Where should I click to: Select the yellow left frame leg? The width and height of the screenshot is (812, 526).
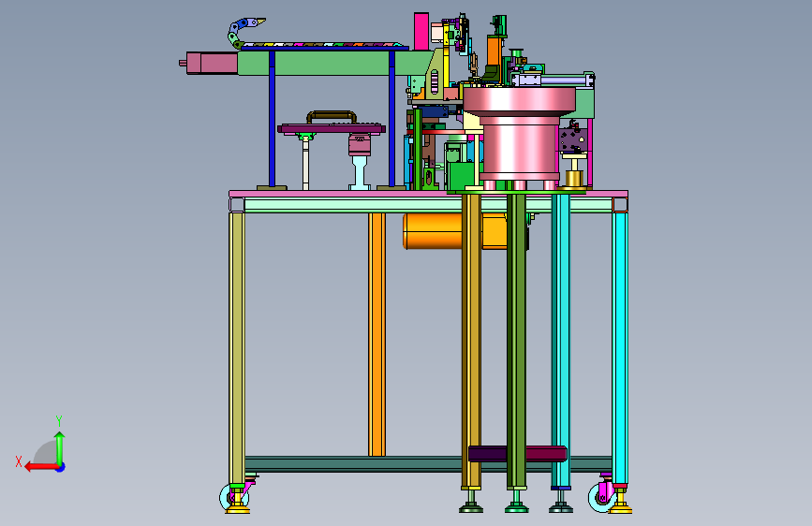[237, 348]
